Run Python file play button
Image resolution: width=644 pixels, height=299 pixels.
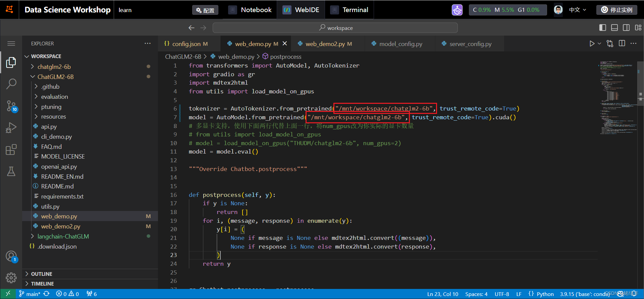click(x=592, y=44)
